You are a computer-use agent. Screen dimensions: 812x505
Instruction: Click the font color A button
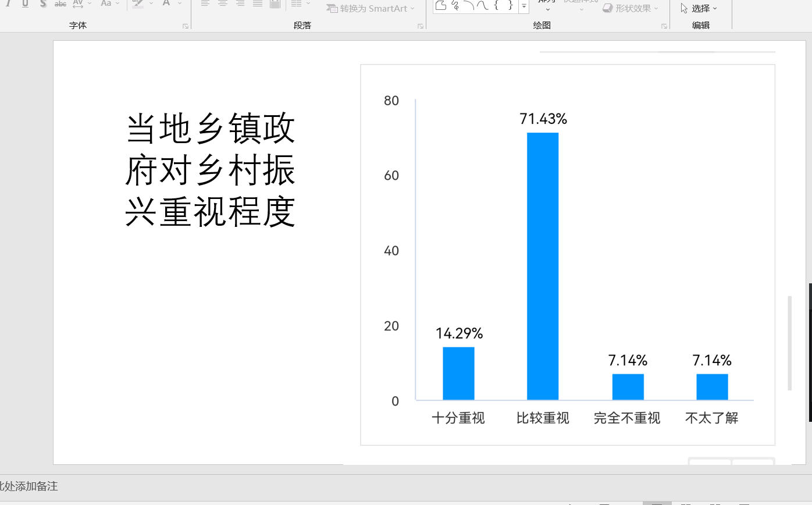click(x=166, y=3)
